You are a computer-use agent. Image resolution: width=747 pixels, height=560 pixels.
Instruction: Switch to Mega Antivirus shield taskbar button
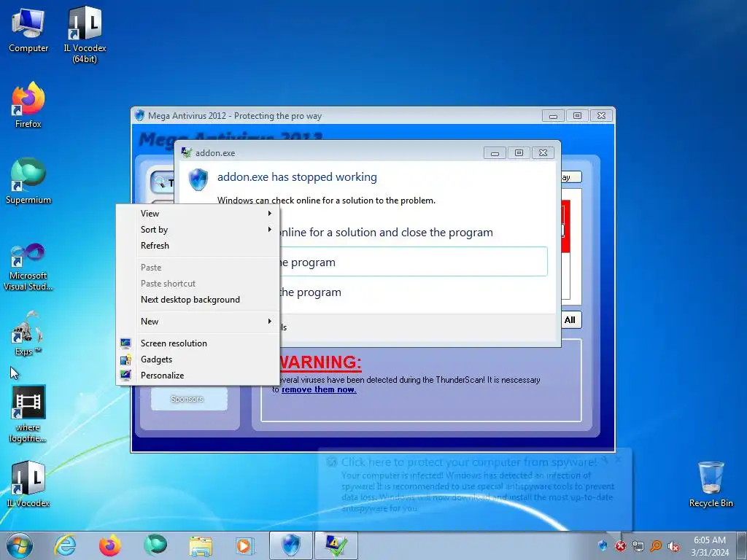291,545
